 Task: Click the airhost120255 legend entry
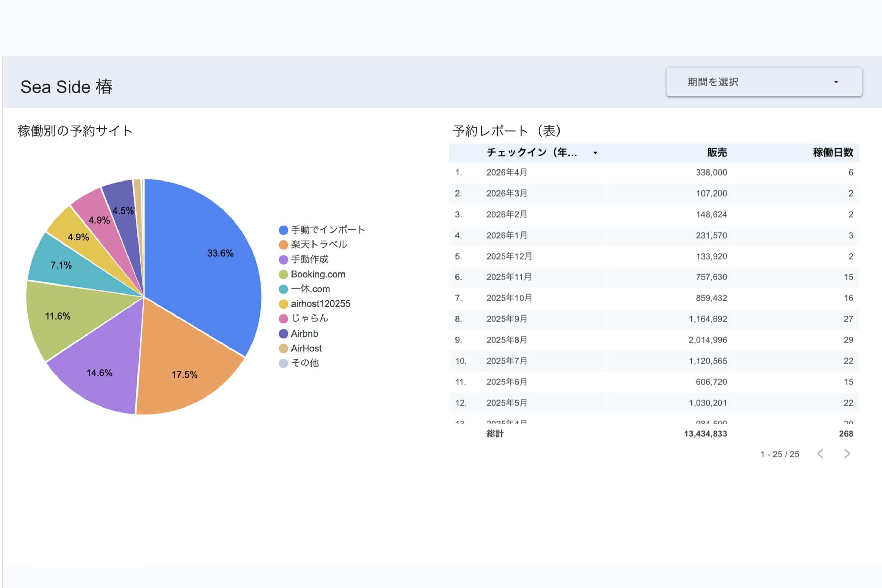click(x=320, y=304)
